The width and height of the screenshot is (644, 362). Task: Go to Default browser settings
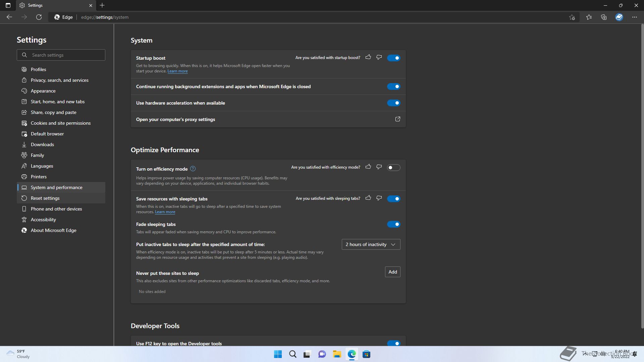click(x=61, y=134)
